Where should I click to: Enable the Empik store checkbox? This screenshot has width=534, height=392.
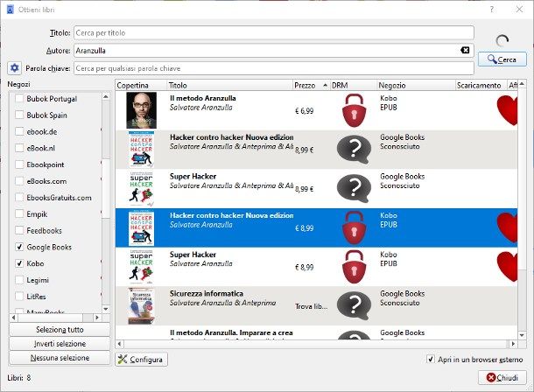19,214
